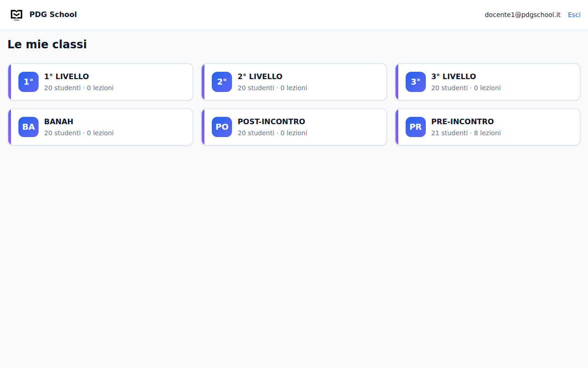The height and width of the screenshot is (368, 588).
Task: Click the PDG School logo icon
Action: pyautogui.click(x=17, y=15)
